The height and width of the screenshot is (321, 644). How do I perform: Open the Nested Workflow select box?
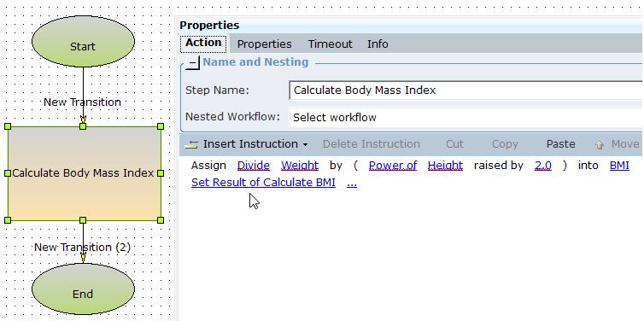point(465,118)
